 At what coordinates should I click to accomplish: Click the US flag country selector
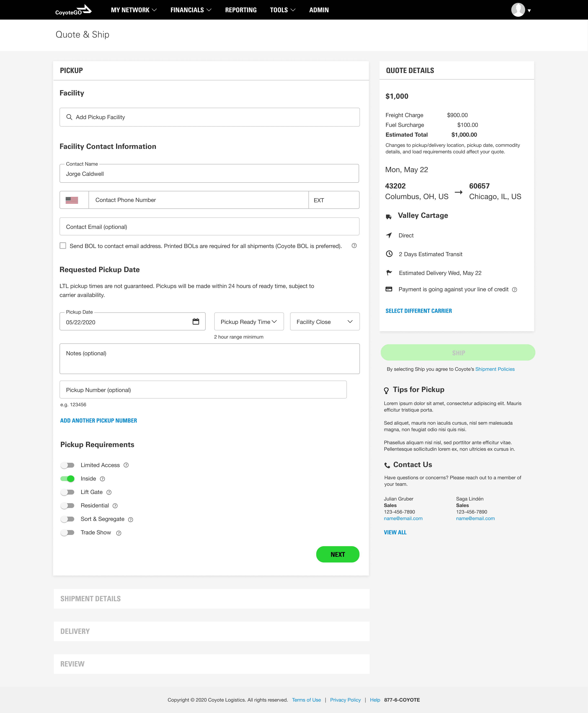72,200
